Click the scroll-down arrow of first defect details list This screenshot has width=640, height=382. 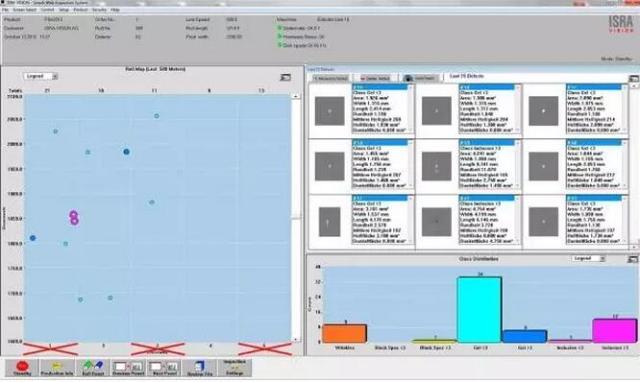pyautogui.click(x=411, y=131)
